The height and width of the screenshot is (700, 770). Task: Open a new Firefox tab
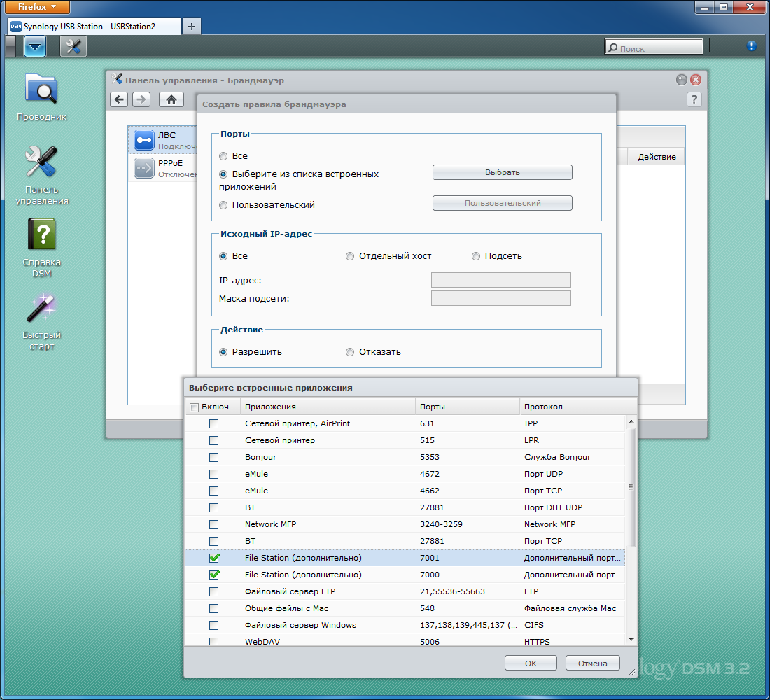pyautogui.click(x=192, y=27)
